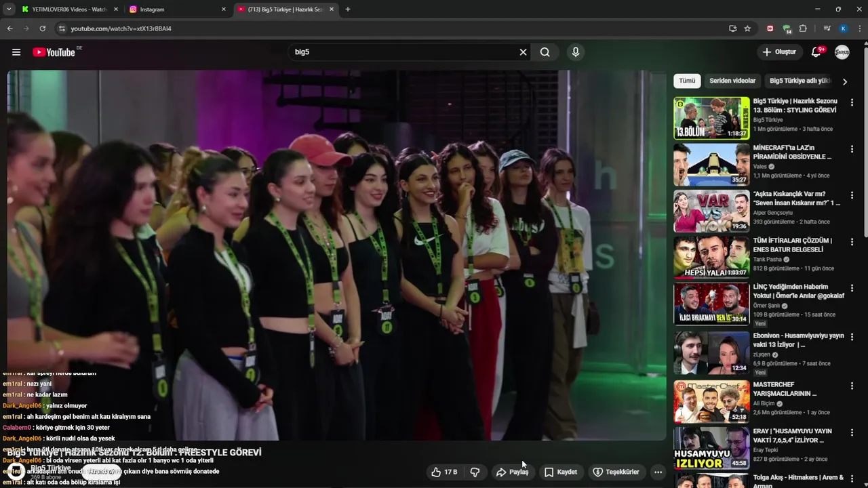Open Ebonivon 12:34 video thumbnail
The width and height of the screenshot is (868, 488).
[x=711, y=352]
